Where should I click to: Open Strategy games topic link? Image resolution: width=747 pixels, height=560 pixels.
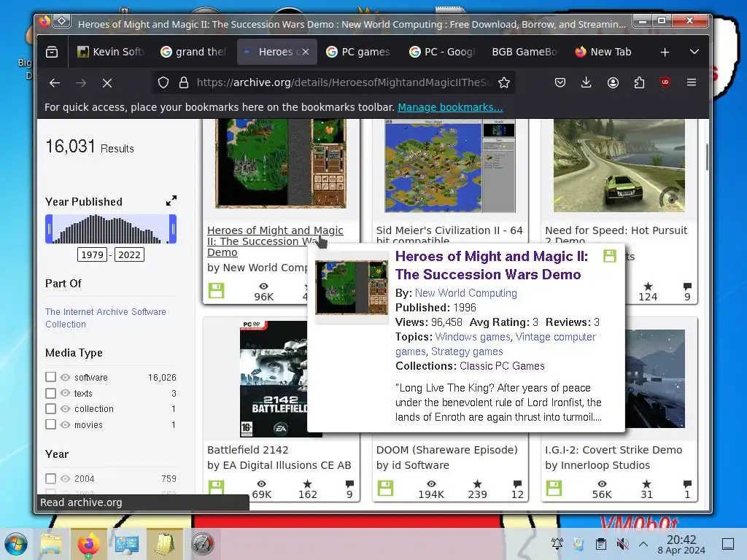467,351
